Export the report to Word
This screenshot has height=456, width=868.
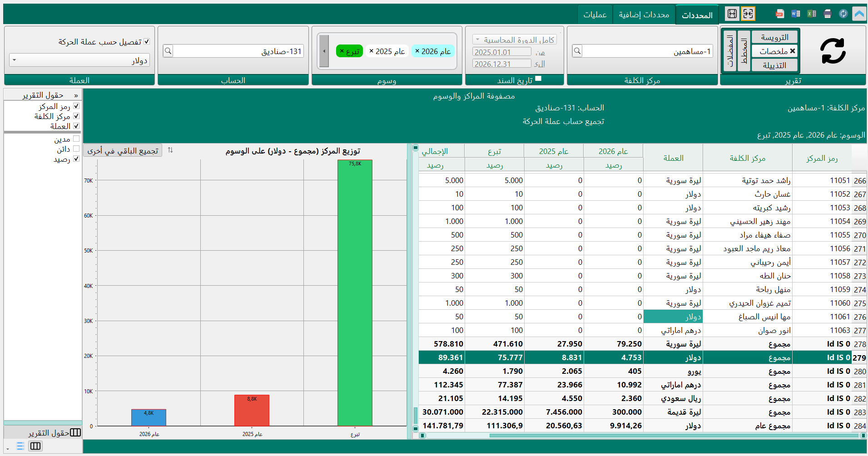[x=795, y=14]
